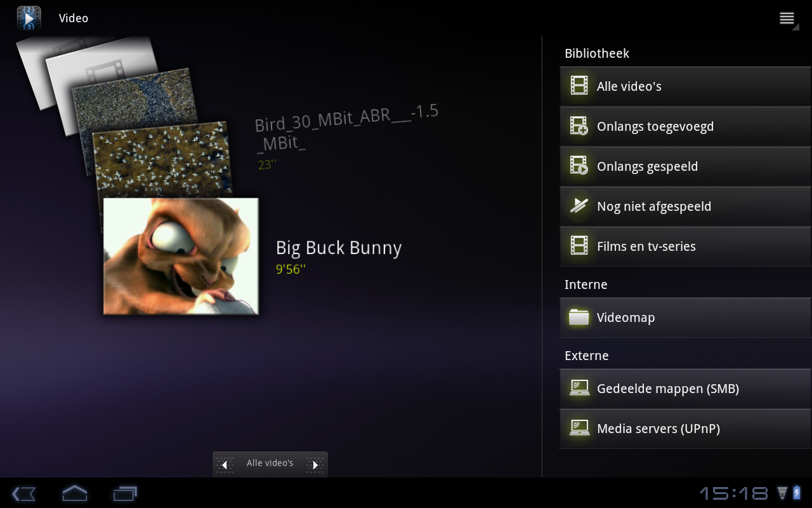This screenshot has height=508, width=812.
Task: Click the film strip icon beside Alle video's
Action: coord(579,86)
